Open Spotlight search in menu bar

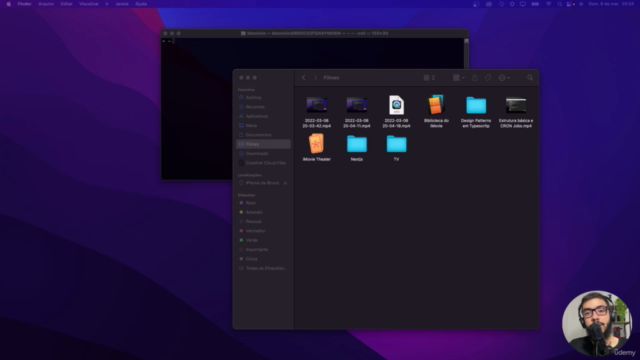tap(560, 4)
